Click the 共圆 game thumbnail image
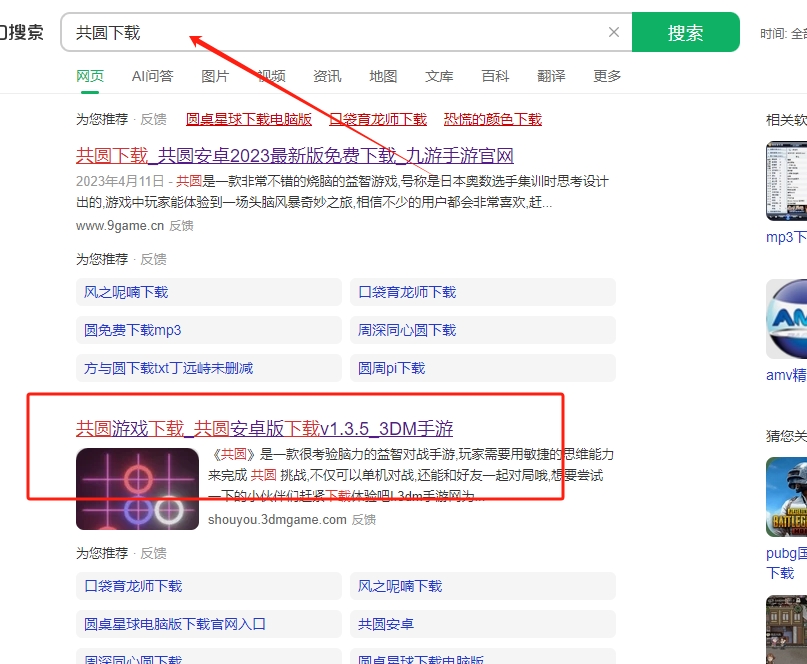Screen dimensions: 807x664 [137, 489]
